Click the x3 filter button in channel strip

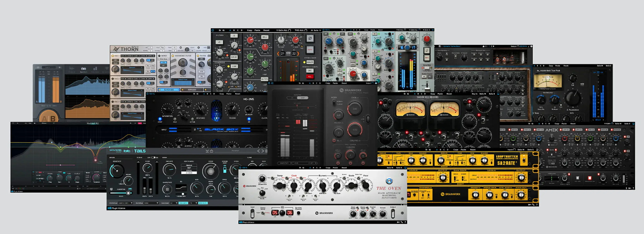pyautogui.click(x=219, y=42)
